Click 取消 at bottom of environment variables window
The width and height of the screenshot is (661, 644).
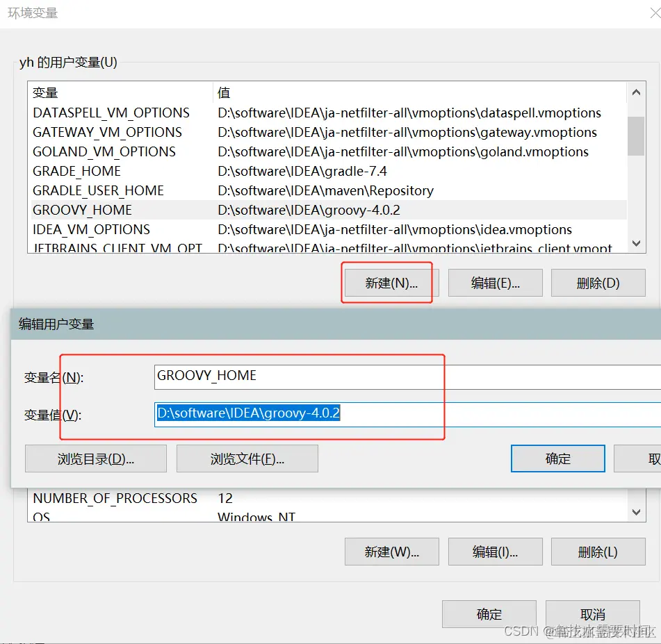pos(593,614)
